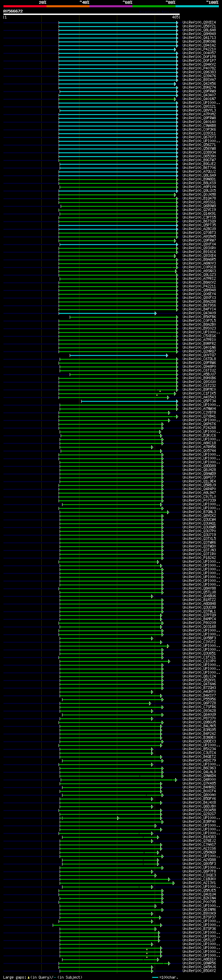This screenshot has height=980, width=222.
Task: Select the UniRef100_B7QNL3 label
Action: click(199, 512)
